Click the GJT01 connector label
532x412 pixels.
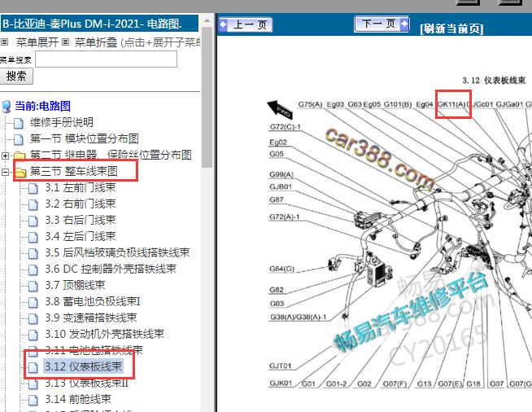pos(281,366)
